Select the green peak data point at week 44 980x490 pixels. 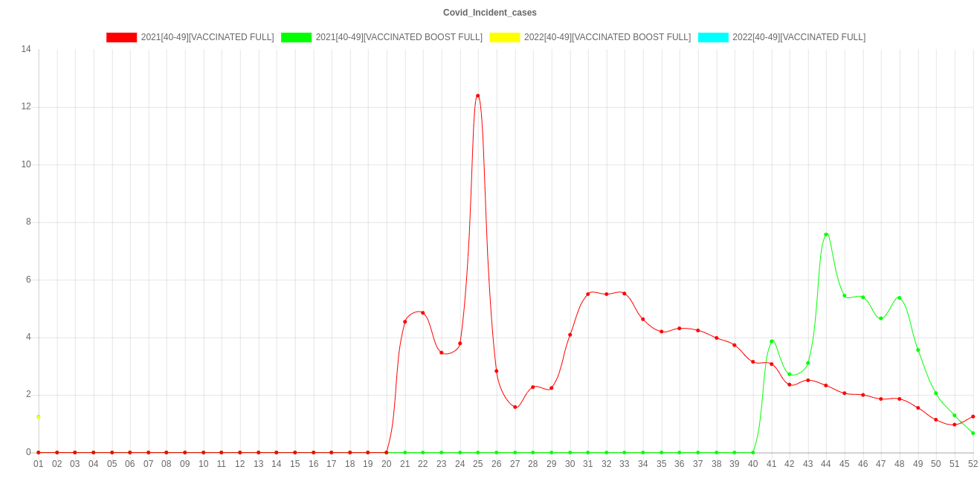click(826, 235)
